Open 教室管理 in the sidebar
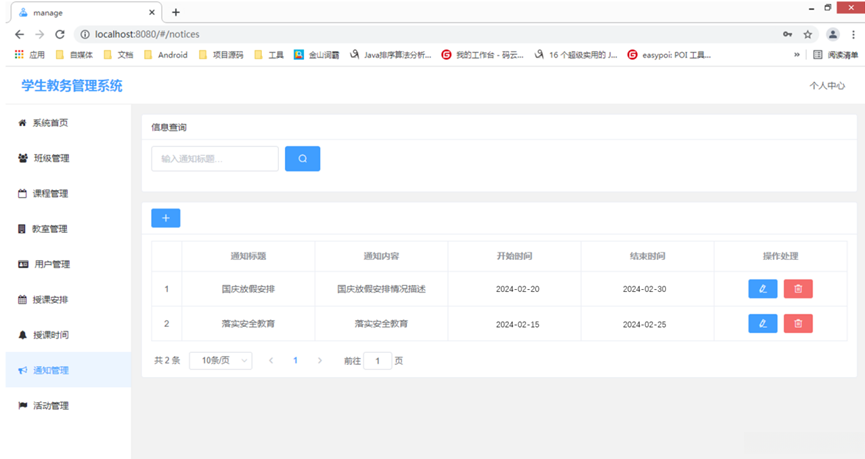865x459 pixels. 68,228
